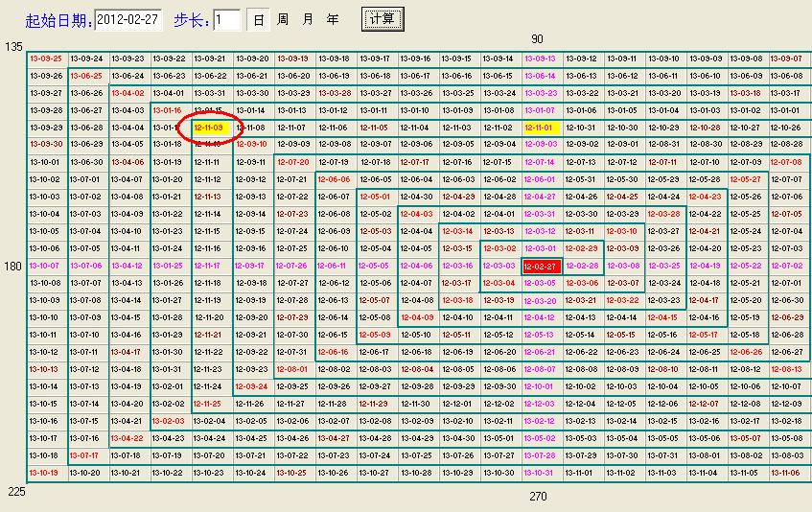Select the 日 (day) step unit
This screenshot has height=512, width=812.
coord(259,19)
